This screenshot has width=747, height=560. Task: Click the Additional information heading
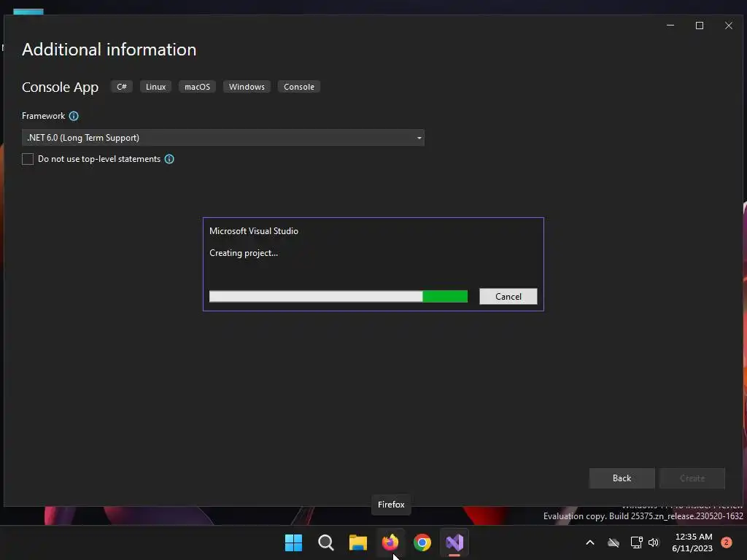pos(109,50)
